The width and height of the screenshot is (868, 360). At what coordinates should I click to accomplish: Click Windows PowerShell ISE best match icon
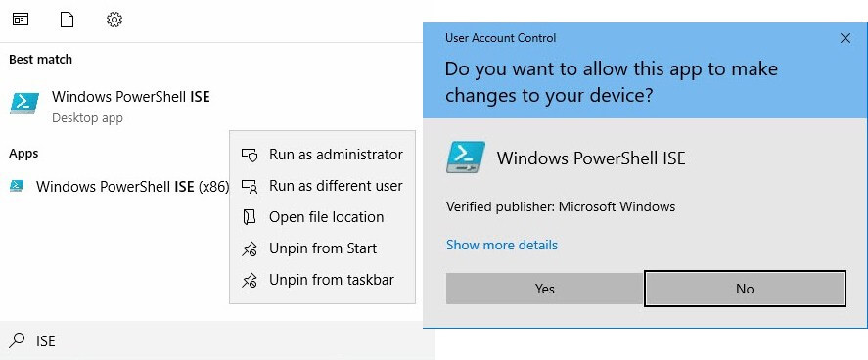24,104
